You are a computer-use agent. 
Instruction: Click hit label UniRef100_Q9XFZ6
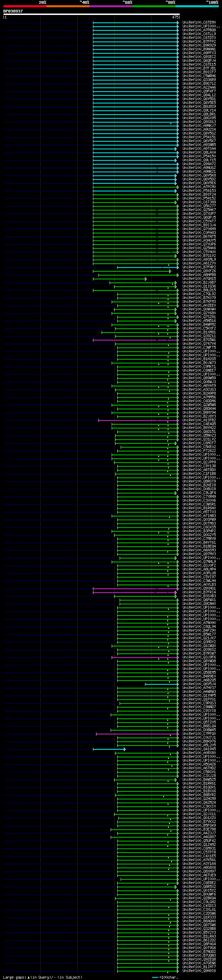199,271
